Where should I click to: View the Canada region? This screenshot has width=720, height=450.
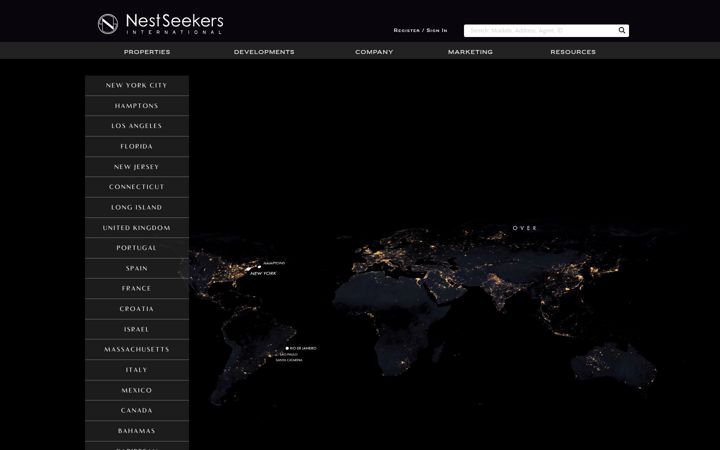(x=137, y=411)
